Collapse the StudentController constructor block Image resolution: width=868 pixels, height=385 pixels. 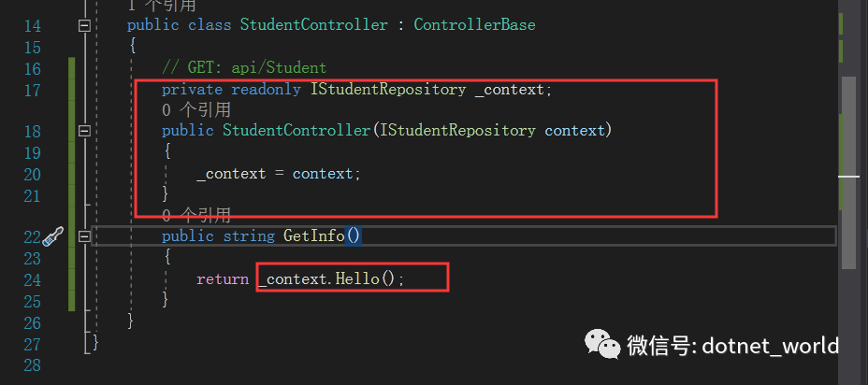tap(85, 131)
